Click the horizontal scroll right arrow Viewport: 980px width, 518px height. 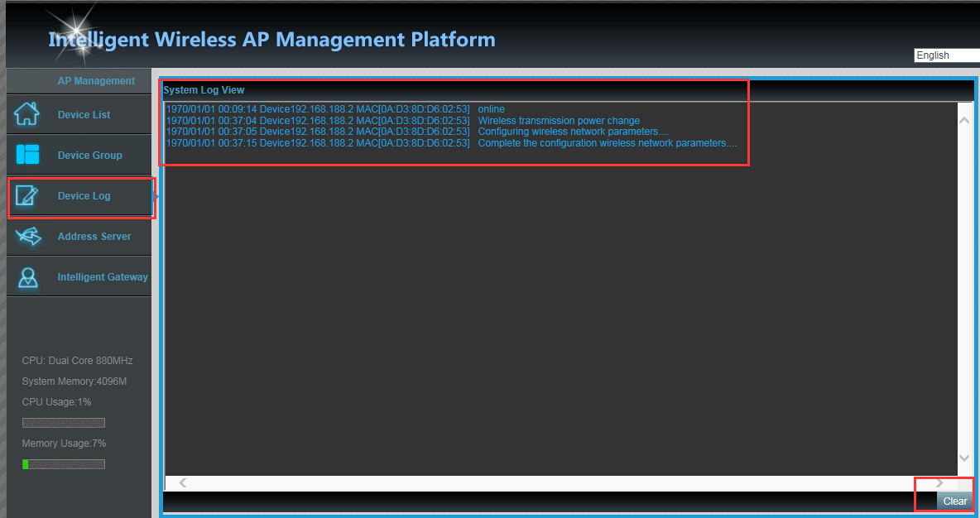[x=939, y=482]
